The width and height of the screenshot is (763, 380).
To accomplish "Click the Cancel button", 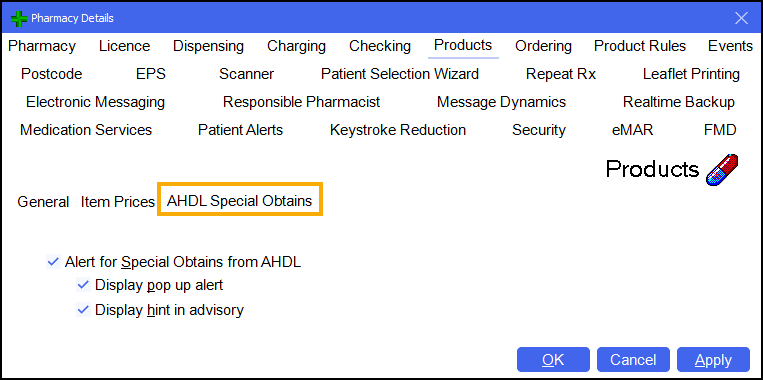I will click(633, 360).
